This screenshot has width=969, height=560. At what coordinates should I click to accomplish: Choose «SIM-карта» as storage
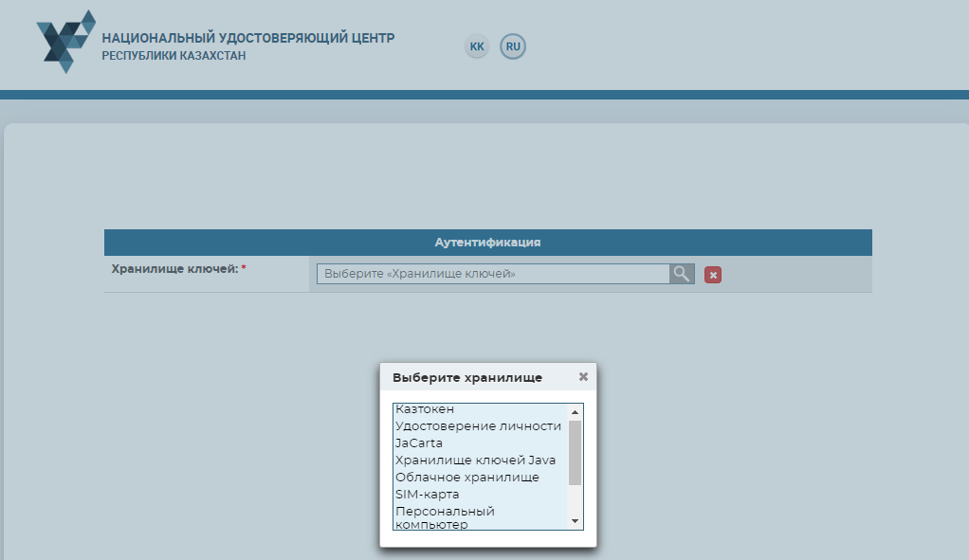point(427,494)
